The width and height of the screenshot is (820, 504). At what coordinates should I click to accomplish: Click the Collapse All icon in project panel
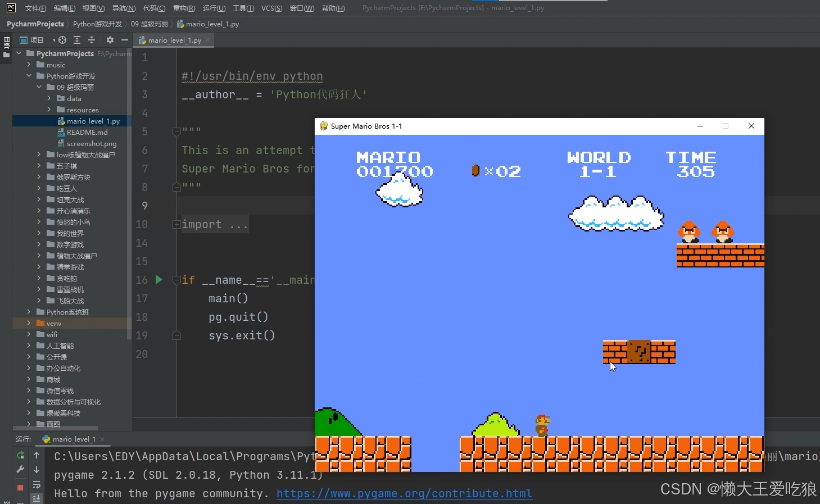(x=92, y=40)
